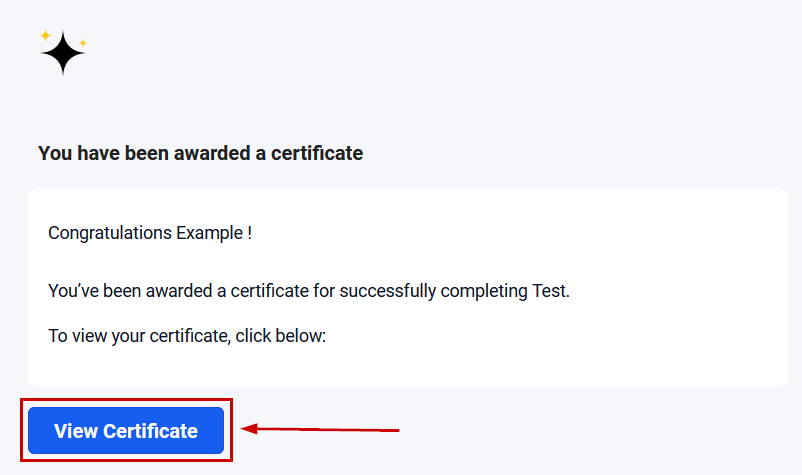Click the recipient name "Example" in the greeting

(x=208, y=233)
